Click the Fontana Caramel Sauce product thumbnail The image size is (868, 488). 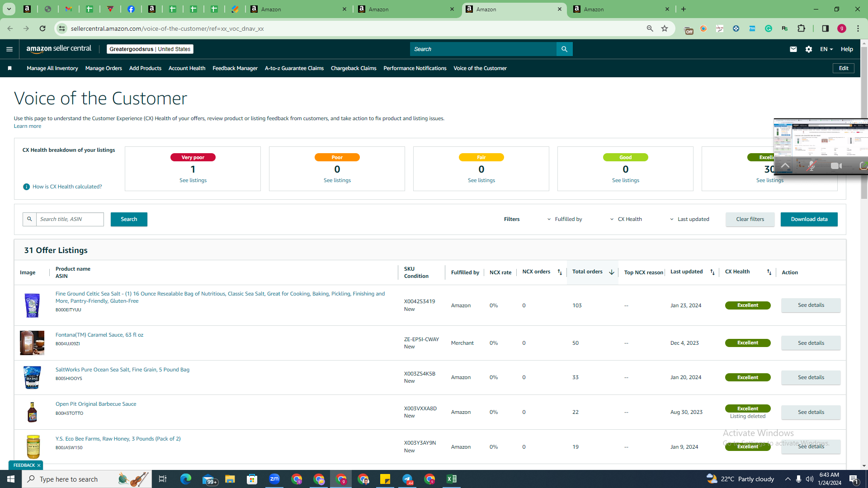(32, 343)
